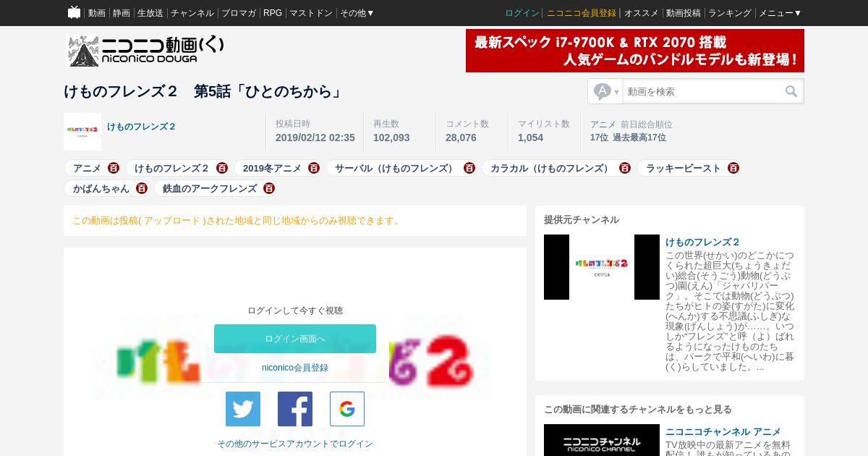Select the アニメ tag
868x456 pixels.
click(x=87, y=168)
